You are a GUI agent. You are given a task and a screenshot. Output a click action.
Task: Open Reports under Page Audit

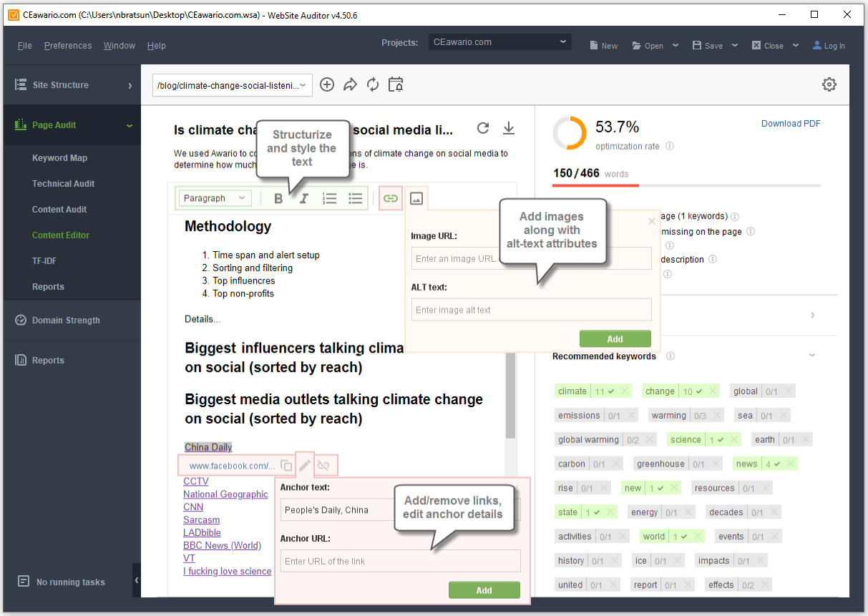point(48,287)
